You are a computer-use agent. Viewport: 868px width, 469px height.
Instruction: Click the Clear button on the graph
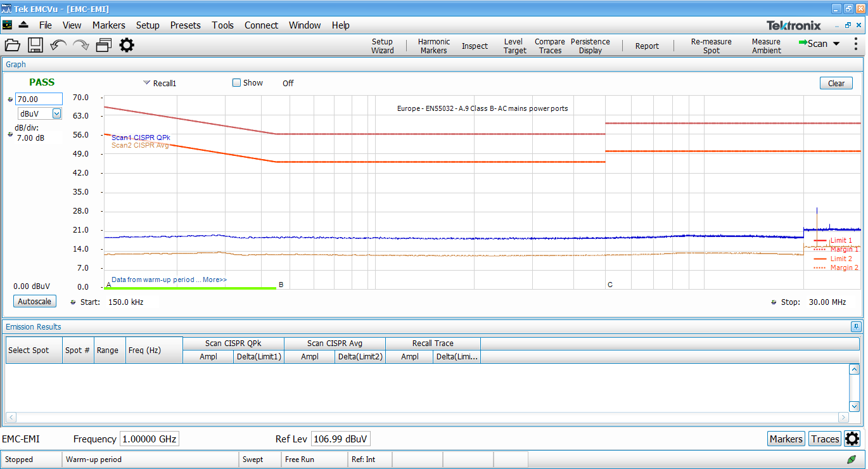click(x=836, y=84)
